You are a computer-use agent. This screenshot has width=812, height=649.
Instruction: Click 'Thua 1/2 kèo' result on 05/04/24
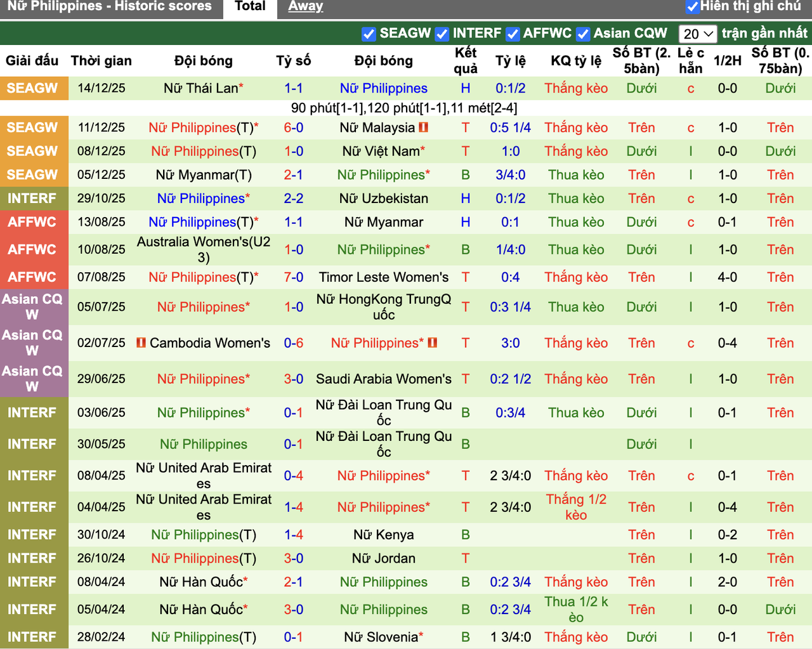pos(576,609)
